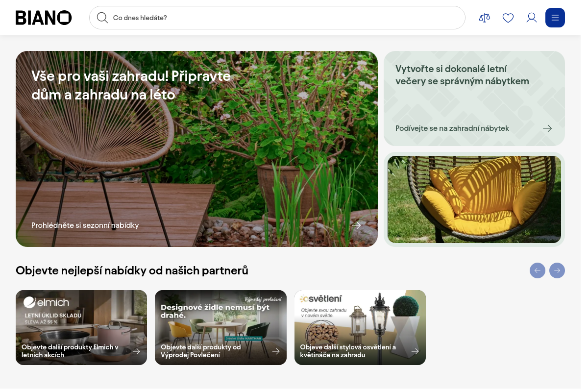Click the elmich logo on first card

click(47, 302)
